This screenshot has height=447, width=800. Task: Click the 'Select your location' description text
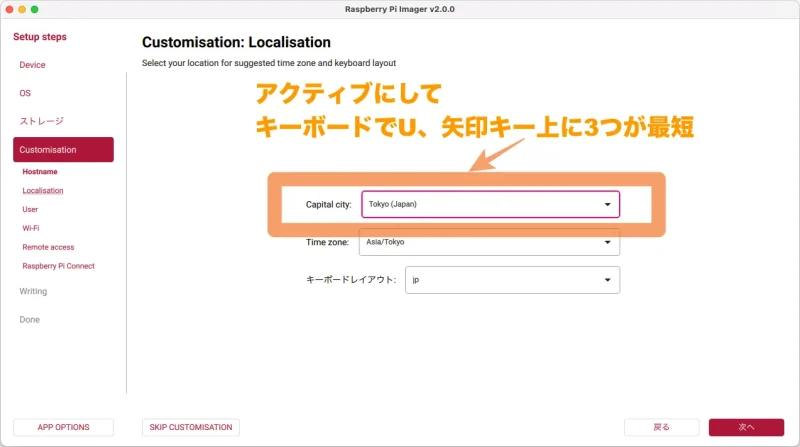(269, 63)
